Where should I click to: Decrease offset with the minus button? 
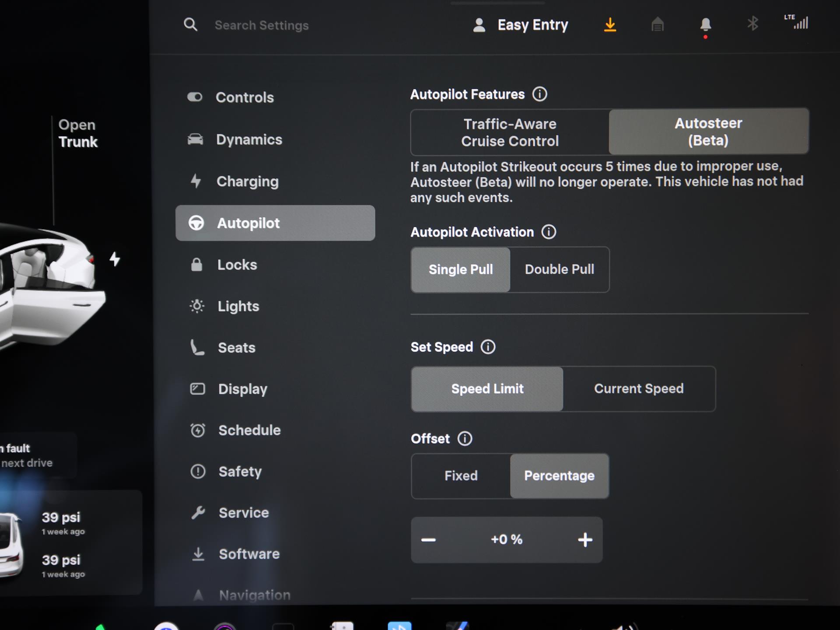[428, 540]
